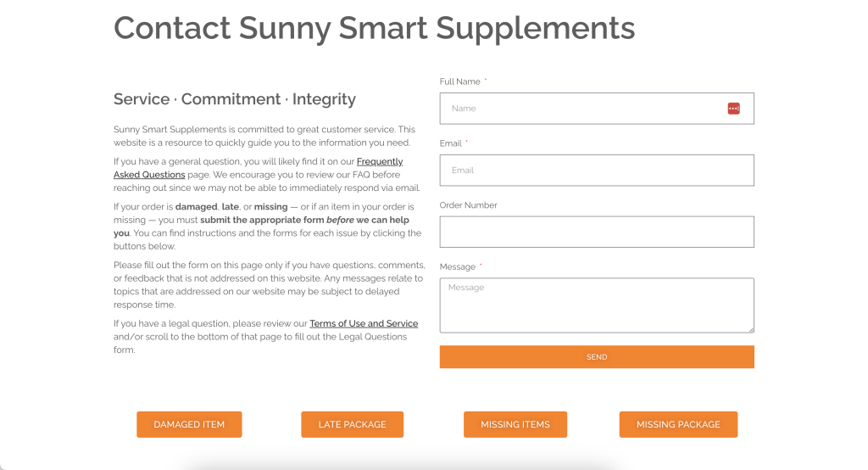Open the DAMAGED ITEM form button
868x470 pixels.
(189, 424)
